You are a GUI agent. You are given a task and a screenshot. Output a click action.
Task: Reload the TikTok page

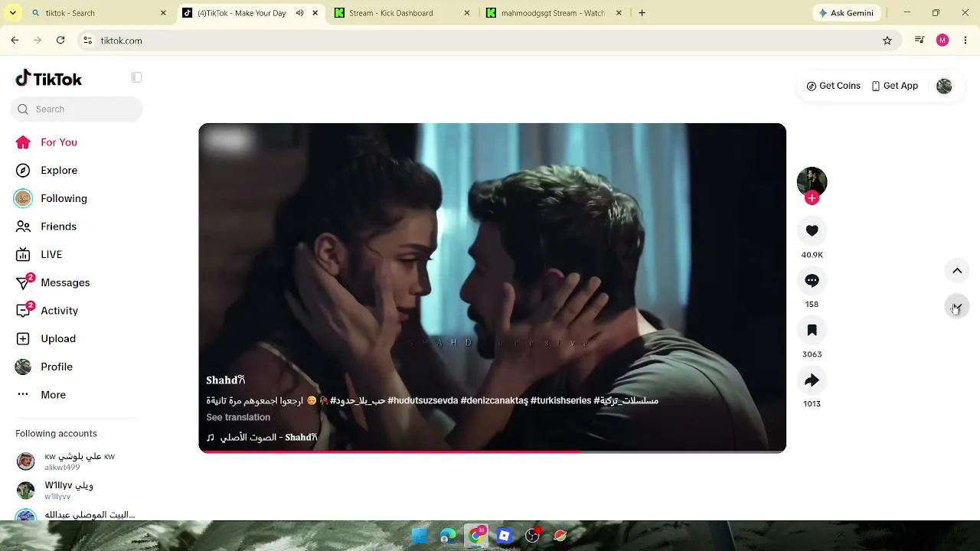coord(60,41)
